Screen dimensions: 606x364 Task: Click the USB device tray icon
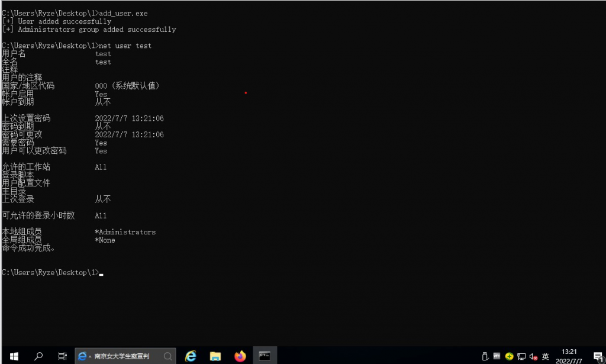coord(485,356)
